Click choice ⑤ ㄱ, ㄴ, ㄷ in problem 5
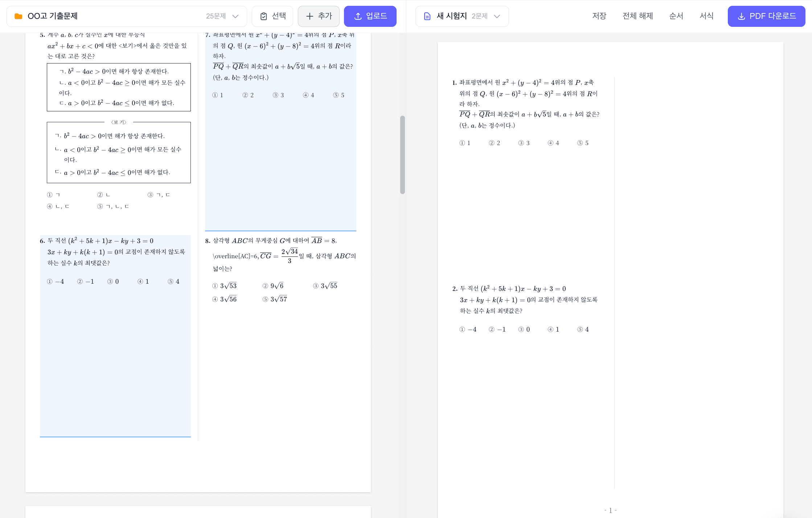Image resolution: width=812 pixels, height=518 pixels. [x=113, y=206]
